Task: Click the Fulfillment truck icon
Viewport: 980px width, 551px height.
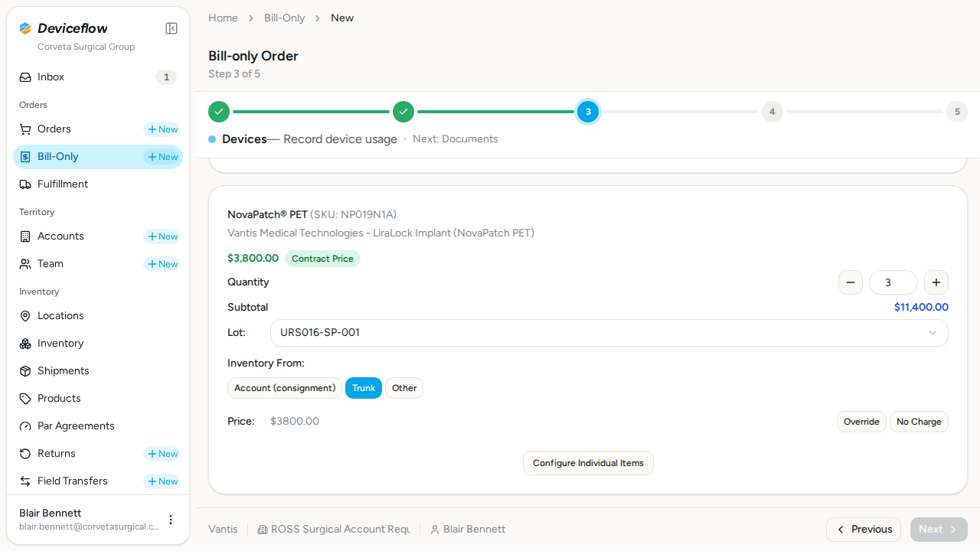Action: pos(25,184)
